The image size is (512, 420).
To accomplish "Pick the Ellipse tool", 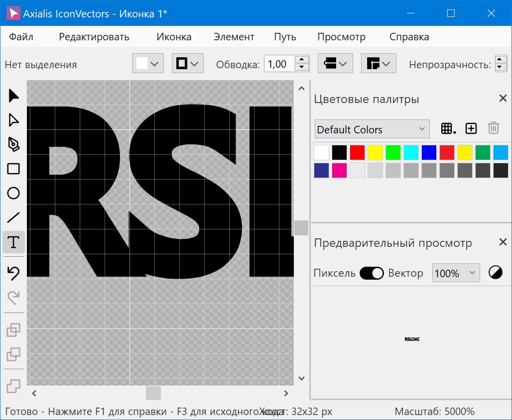I will tap(13, 193).
